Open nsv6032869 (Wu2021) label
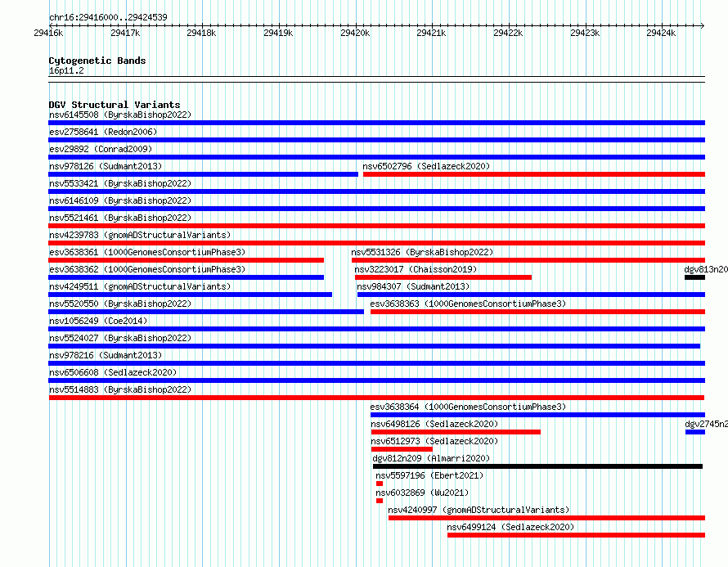The height and width of the screenshot is (567, 728). pyautogui.click(x=422, y=493)
